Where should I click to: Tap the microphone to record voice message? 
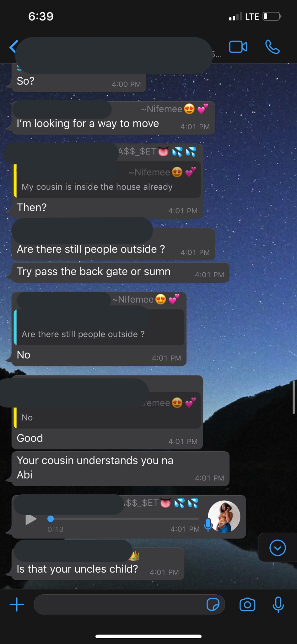click(278, 604)
